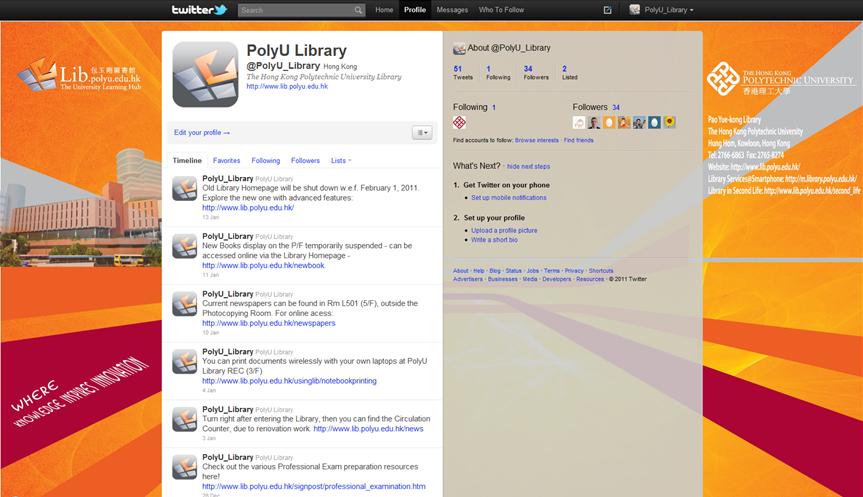The height and width of the screenshot is (497, 863).
Task: Switch to the Favorites tab
Action: pos(227,161)
